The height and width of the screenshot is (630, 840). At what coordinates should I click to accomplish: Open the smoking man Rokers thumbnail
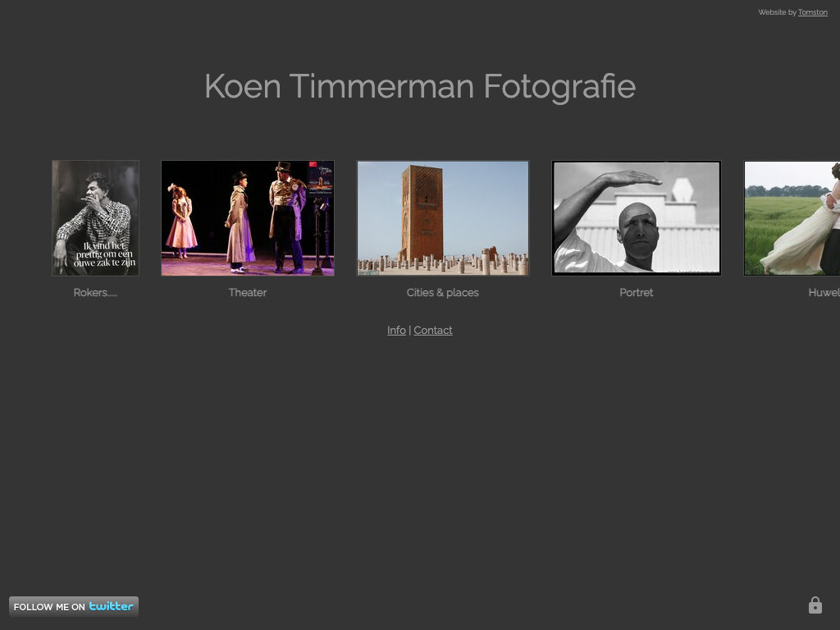pos(95,217)
